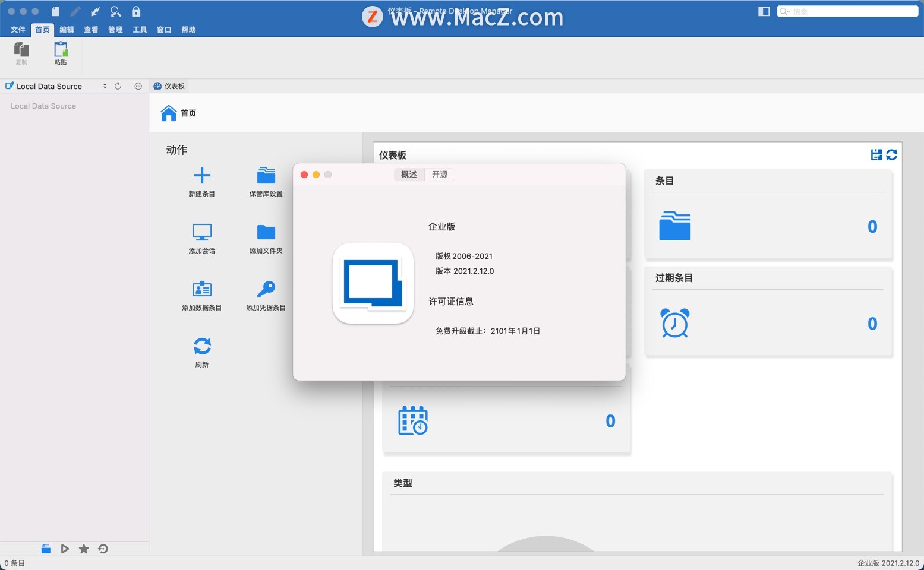
Task: Click 添加文件夹 folder icon
Action: 266,232
